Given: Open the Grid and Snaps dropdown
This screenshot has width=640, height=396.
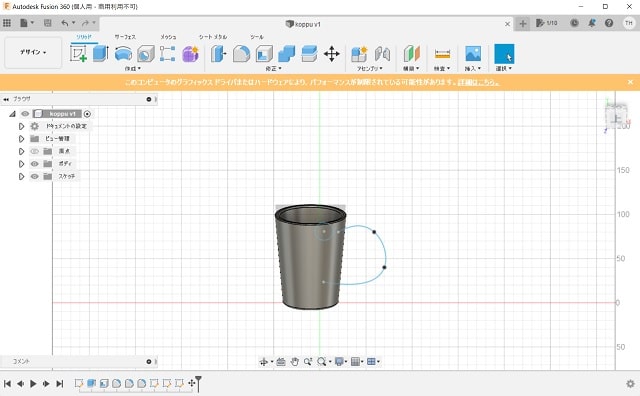Looking at the screenshot, I should click(x=357, y=362).
